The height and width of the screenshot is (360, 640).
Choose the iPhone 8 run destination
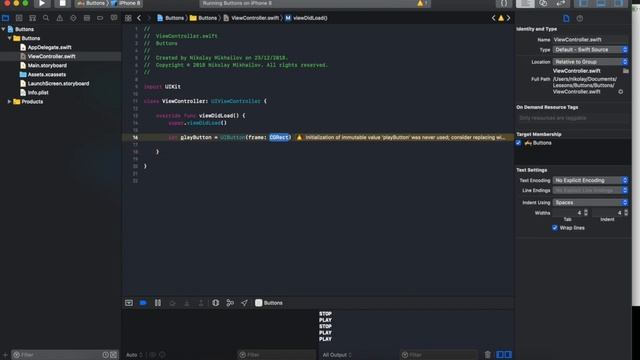(x=126, y=3)
